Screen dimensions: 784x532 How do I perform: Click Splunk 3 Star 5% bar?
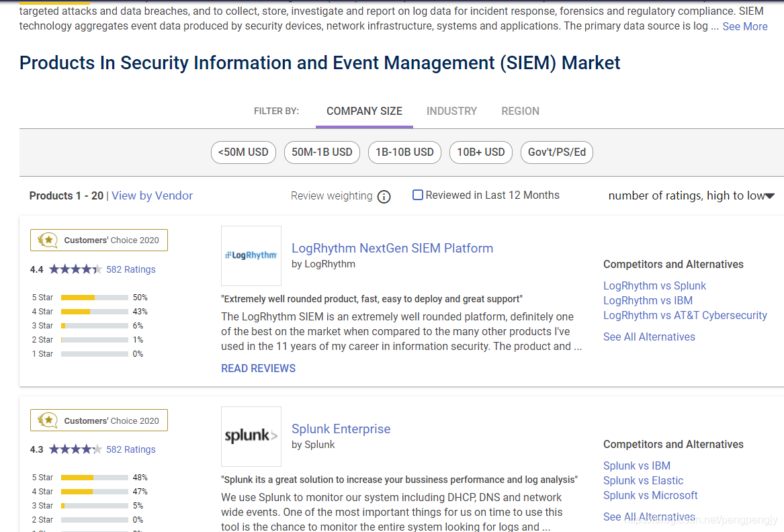(95, 506)
